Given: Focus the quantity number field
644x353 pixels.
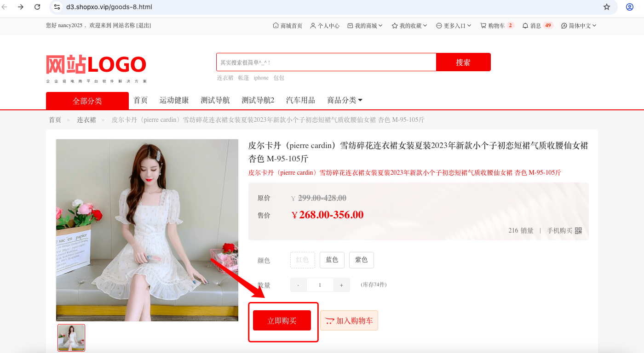Looking at the screenshot, I should [320, 285].
